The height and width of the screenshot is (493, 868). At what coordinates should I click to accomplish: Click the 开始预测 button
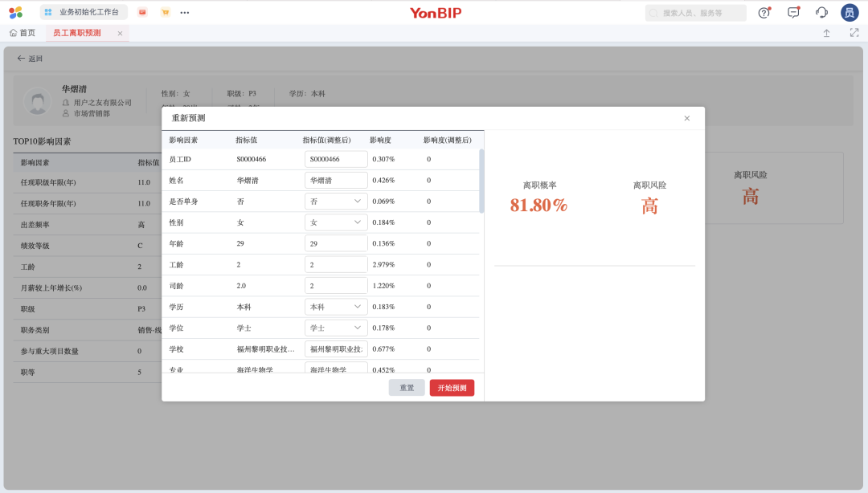(452, 388)
